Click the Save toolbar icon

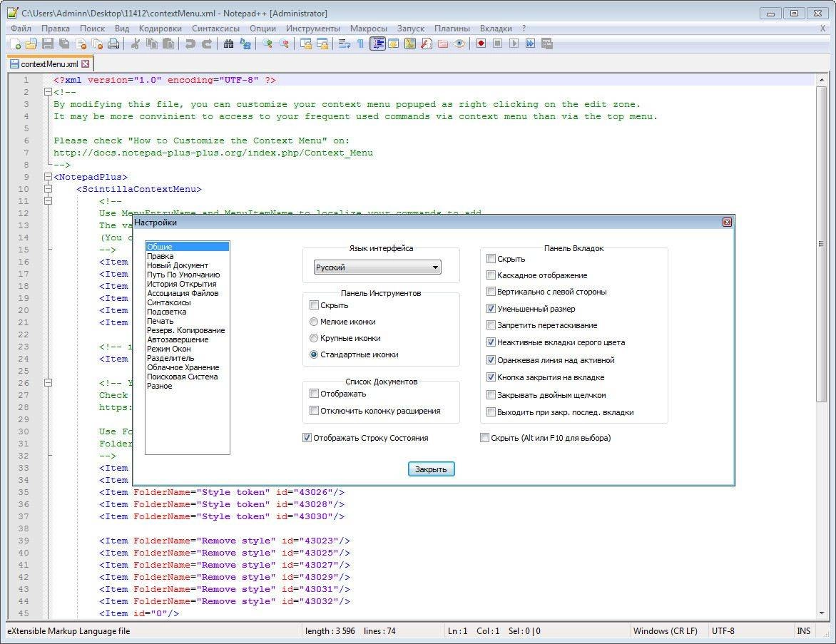(48, 44)
